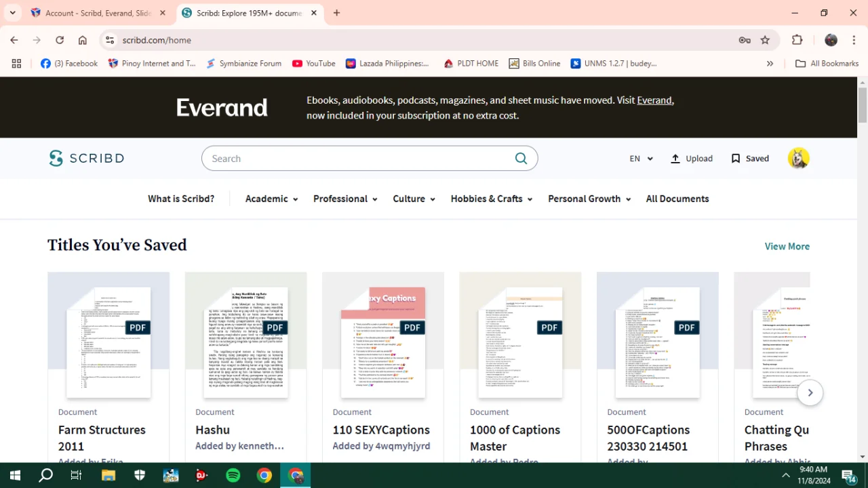
Task: Click the View More link
Action: (x=787, y=246)
